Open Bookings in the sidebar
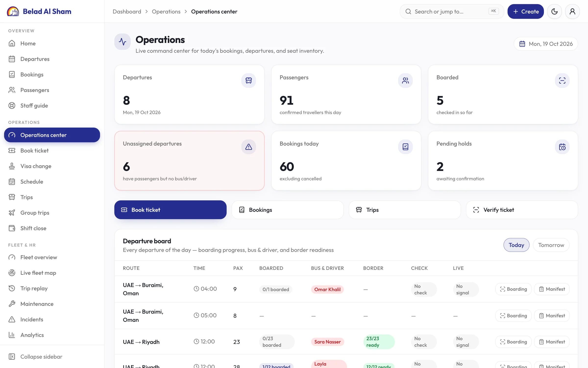This screenshot has height=368, width=588. [x=52, y=75]
